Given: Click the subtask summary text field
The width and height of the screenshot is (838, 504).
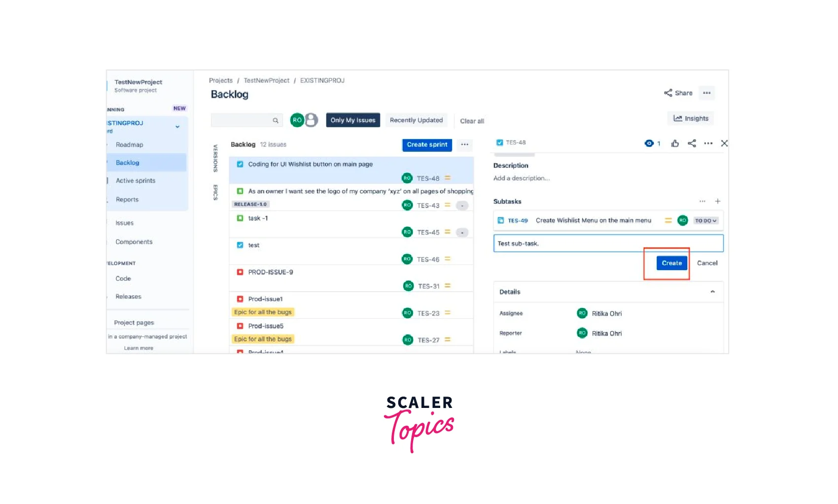Looking at the screenshot, I should [608, 243].
